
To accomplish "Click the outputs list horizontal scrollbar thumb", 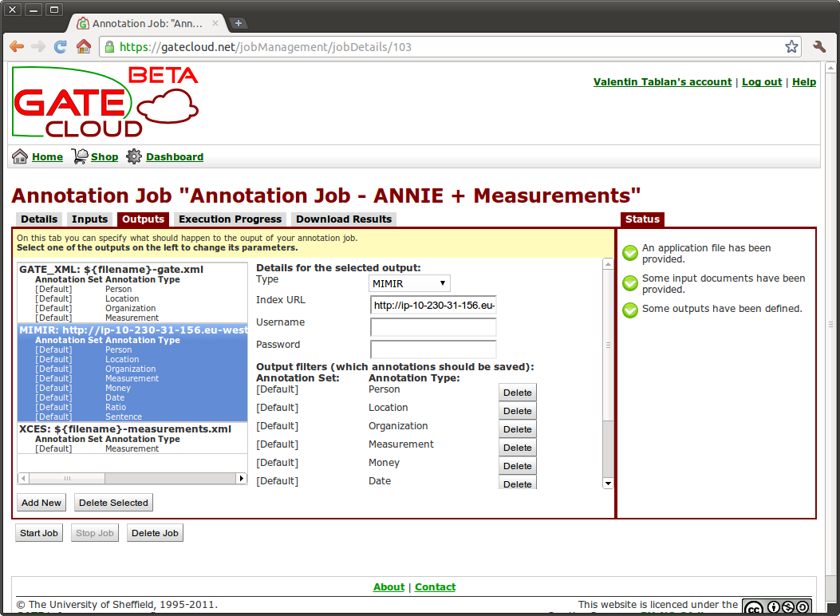I will click(68, 478).
